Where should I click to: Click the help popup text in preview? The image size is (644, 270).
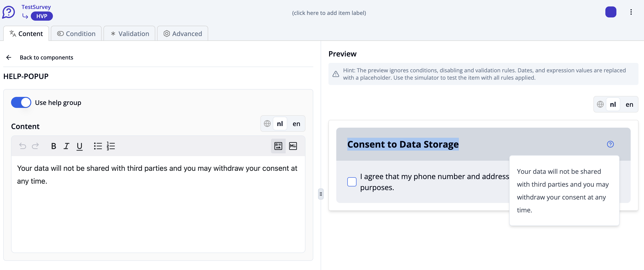pos(563,191)
